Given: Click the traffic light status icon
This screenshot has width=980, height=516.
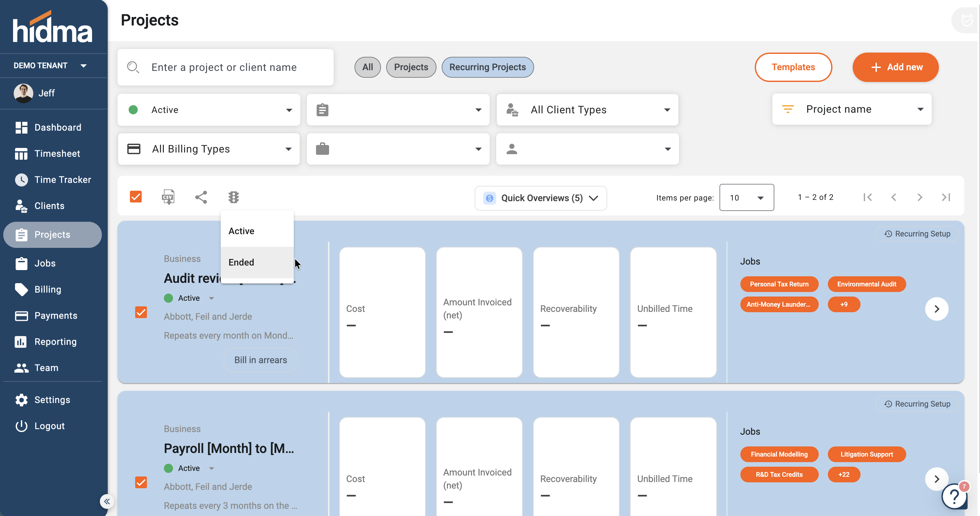Looking at the screenshot, I should click(234, 197).
